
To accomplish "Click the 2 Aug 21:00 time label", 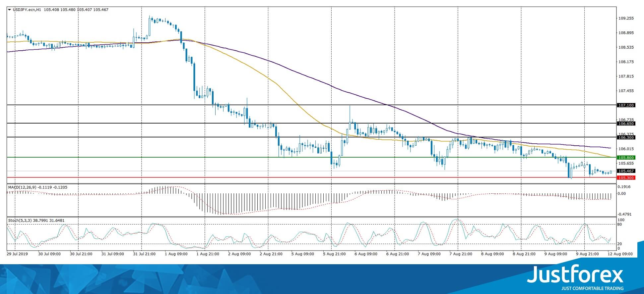I will pos(271,254).
